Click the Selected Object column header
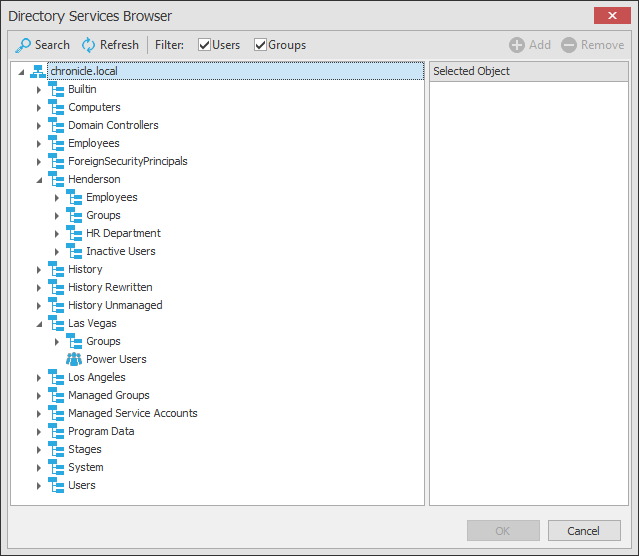Image resolution: width=639 pixels, height=556 pixels. (x=529, y=71)
